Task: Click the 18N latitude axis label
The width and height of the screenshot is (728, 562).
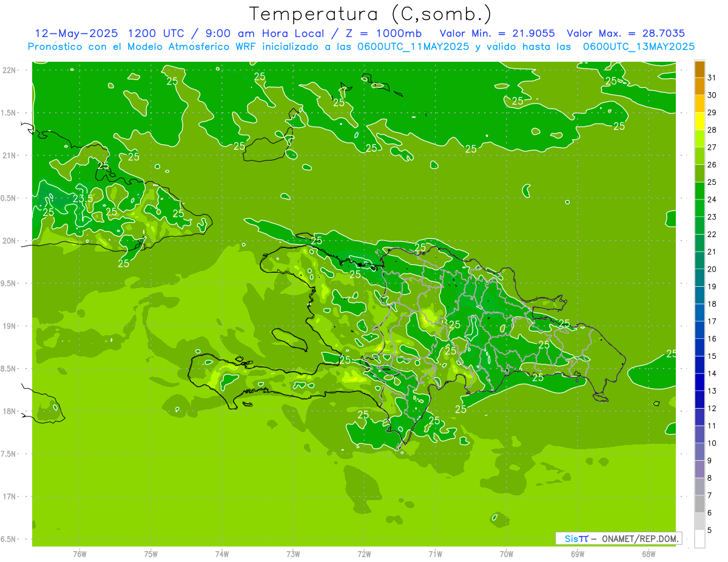Action: tap(9, 411)
